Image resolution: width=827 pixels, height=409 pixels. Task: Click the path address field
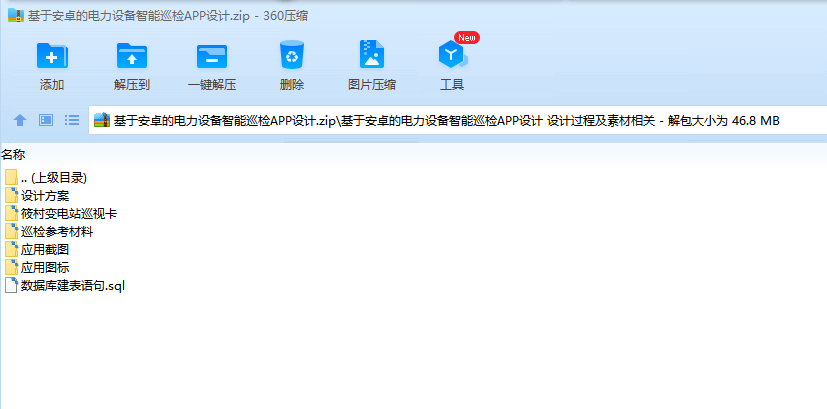tap(458, 120)
